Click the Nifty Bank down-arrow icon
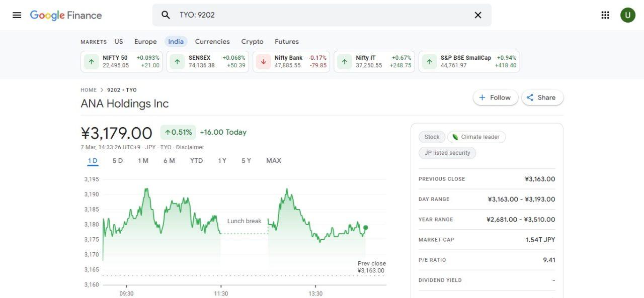Screen dimensions: 644x298 pos(263,62)
